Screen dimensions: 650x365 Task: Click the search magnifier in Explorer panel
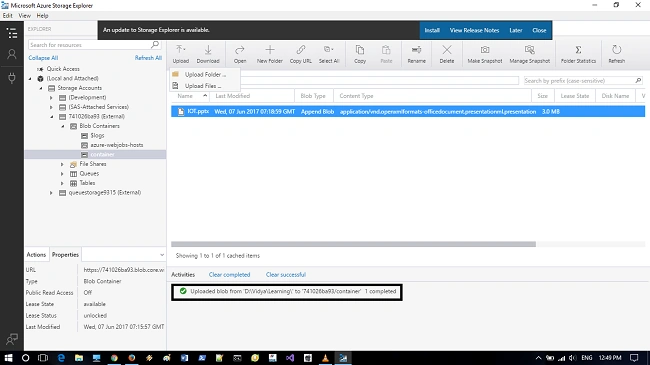pyautogui.click(x=155, y=44)
